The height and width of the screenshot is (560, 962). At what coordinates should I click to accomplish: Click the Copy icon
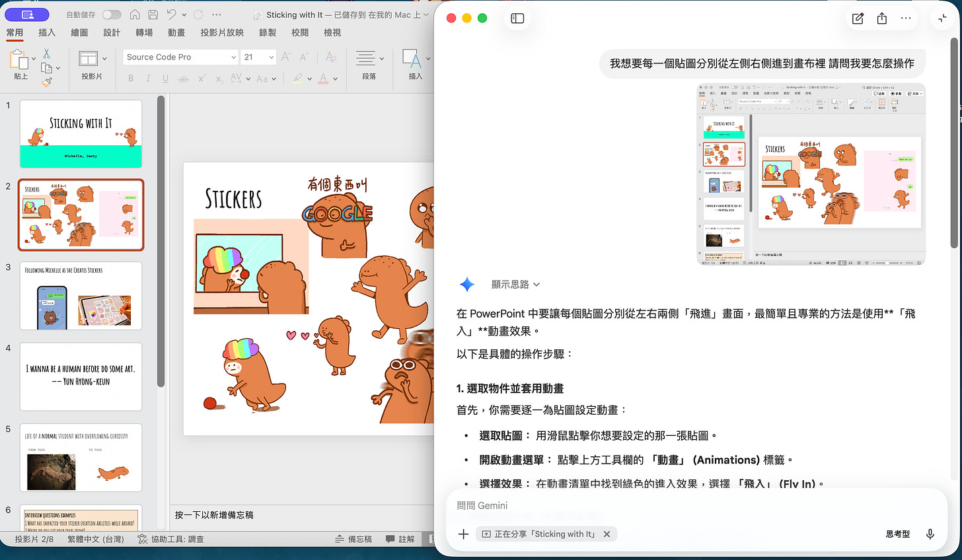pos(46,68)
